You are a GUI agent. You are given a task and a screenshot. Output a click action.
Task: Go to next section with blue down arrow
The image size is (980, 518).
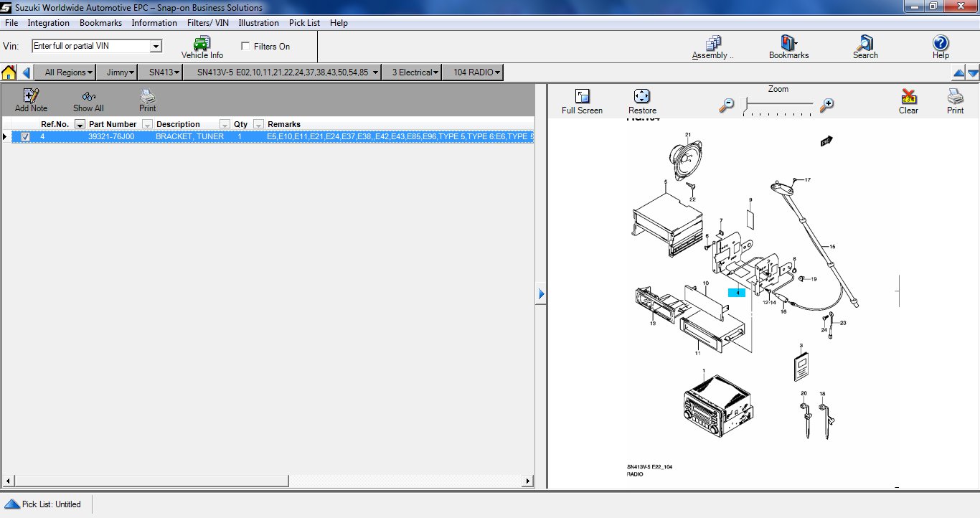973,72
